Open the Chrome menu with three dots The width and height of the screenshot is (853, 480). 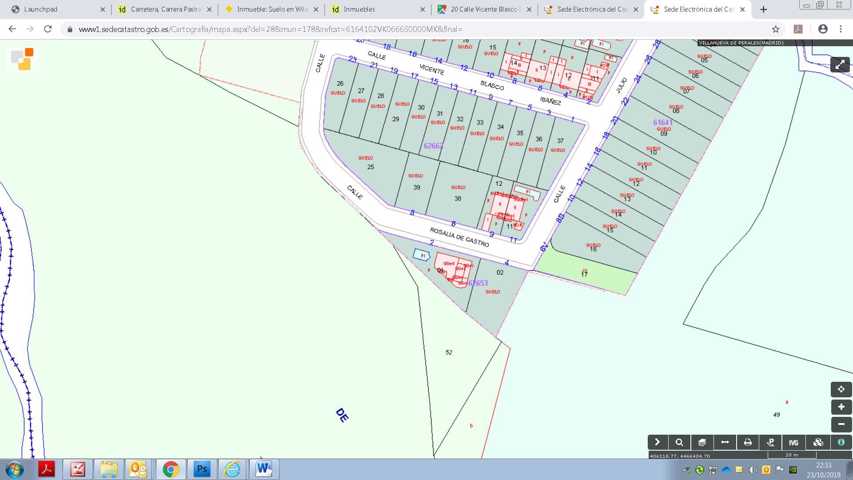point(841,29)
